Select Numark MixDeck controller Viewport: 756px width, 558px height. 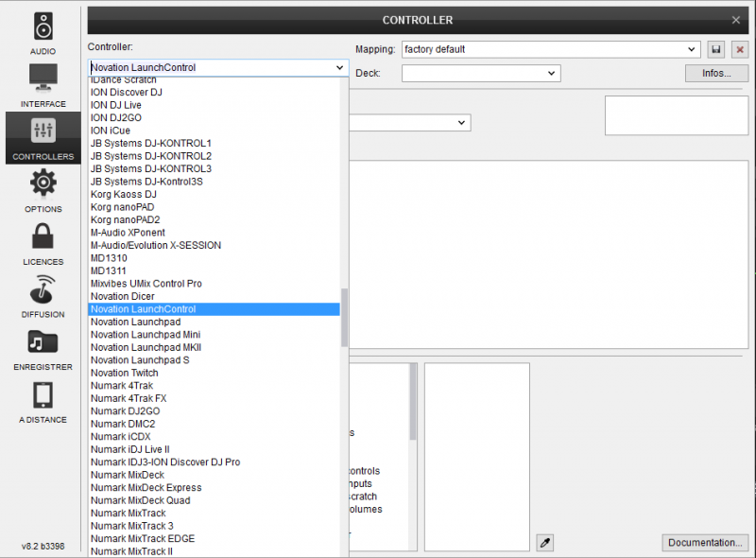[x=215, y=475]
